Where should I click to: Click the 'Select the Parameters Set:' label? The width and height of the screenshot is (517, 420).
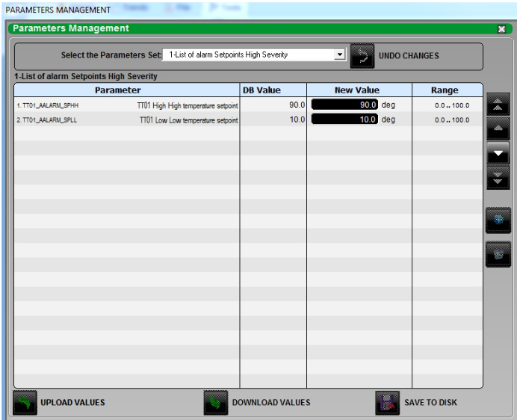pos(111,55)
